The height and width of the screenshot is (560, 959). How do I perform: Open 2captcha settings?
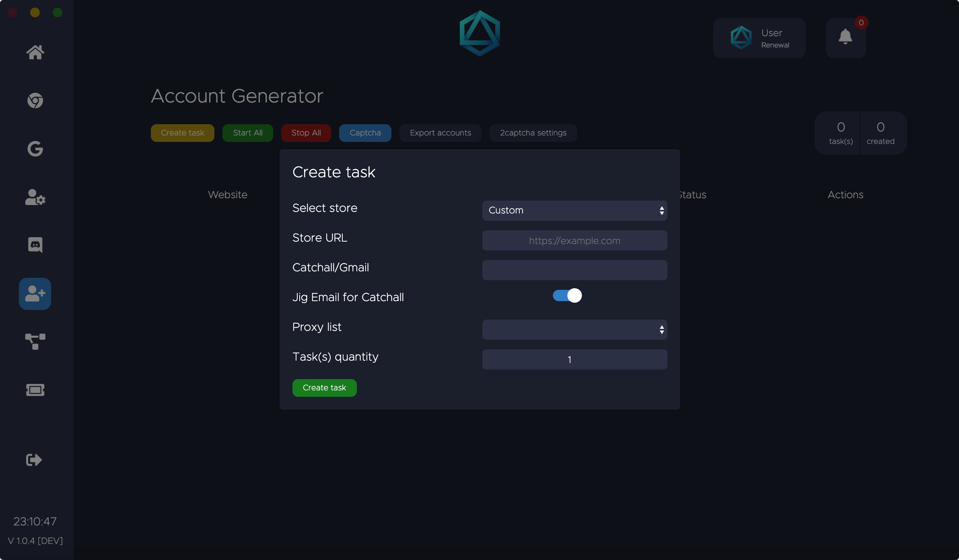coord(533,133)
